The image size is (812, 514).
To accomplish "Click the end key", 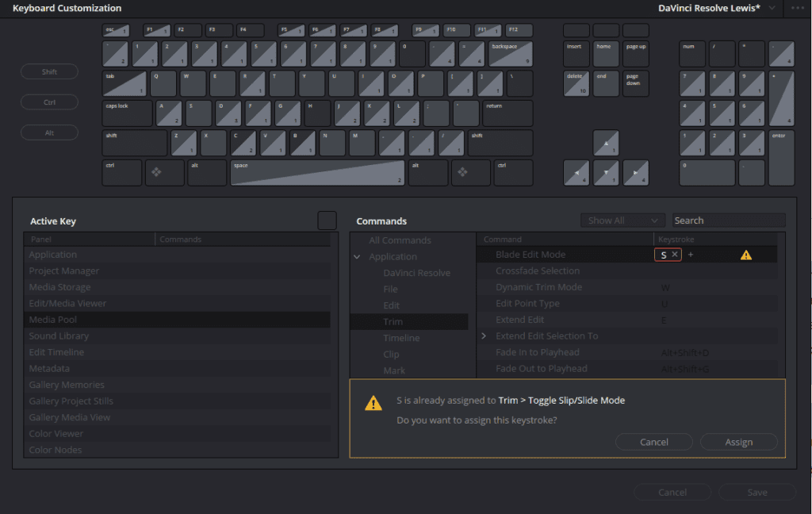I will [x=606, y=83].
